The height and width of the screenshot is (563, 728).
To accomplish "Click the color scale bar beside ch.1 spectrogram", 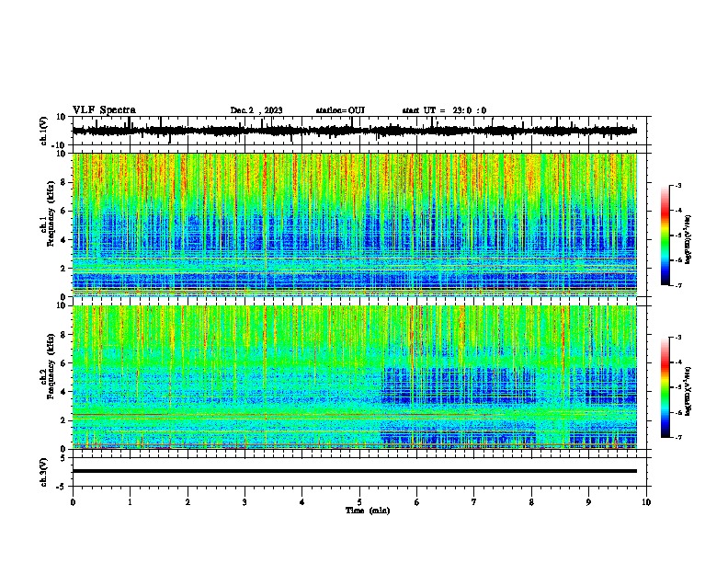I will 665,236.
